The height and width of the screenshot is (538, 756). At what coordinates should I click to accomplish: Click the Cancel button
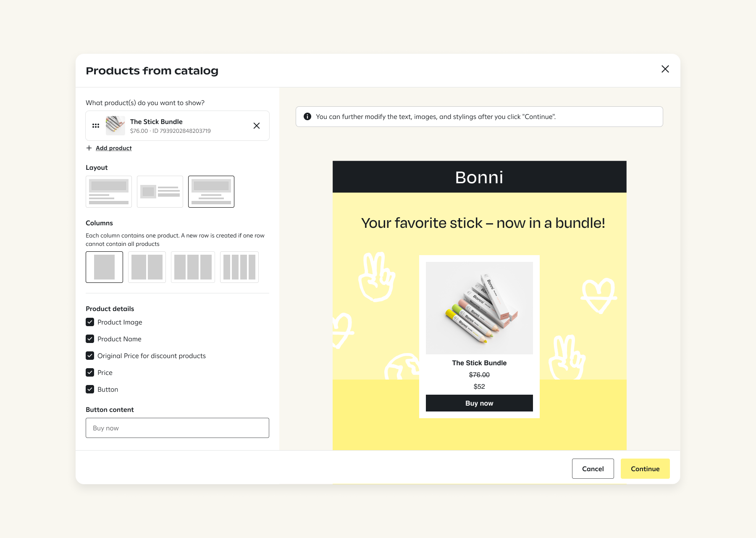(593, 469)
